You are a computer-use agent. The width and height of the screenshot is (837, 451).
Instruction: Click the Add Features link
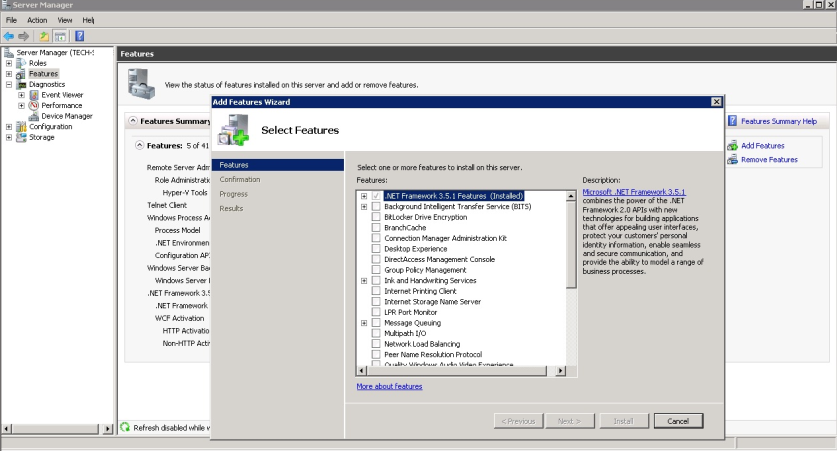click(762, 145)
